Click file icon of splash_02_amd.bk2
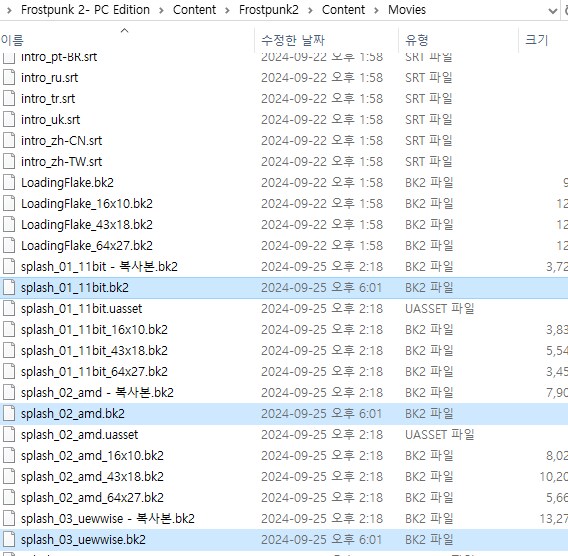 tap(9, 414)
